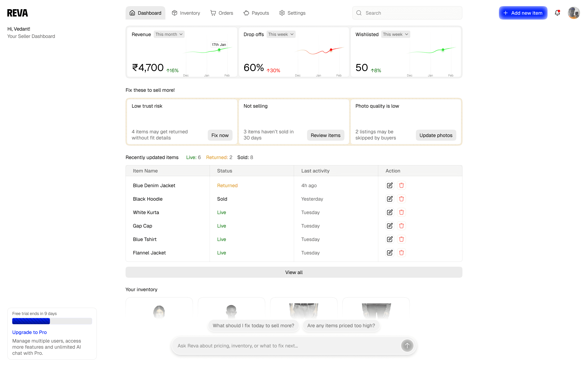Edit the Blue Tshirt item
This screenshot has height=367, width=588.
coord(390,239)
